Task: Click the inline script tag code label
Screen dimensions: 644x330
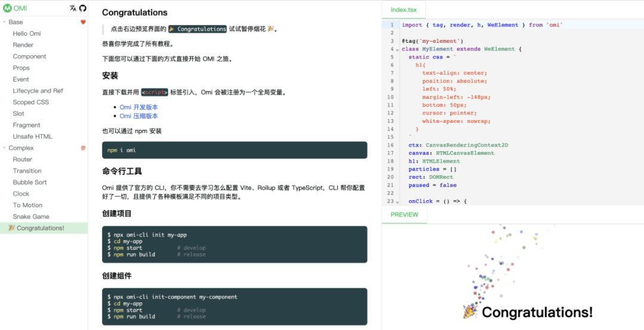Action: click(x=154, y=92)
